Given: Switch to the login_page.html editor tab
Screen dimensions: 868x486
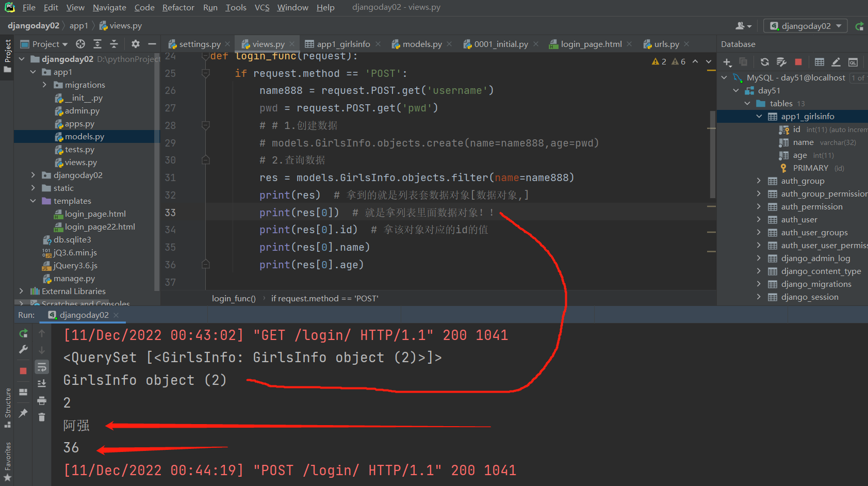Looking at the screenshot, I should tap(591, 44).
